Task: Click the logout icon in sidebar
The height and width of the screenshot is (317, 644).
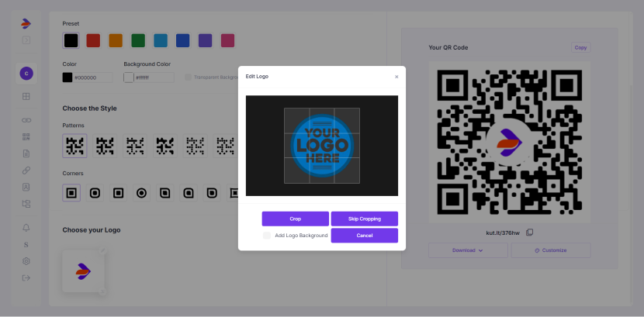Action: 26,278
